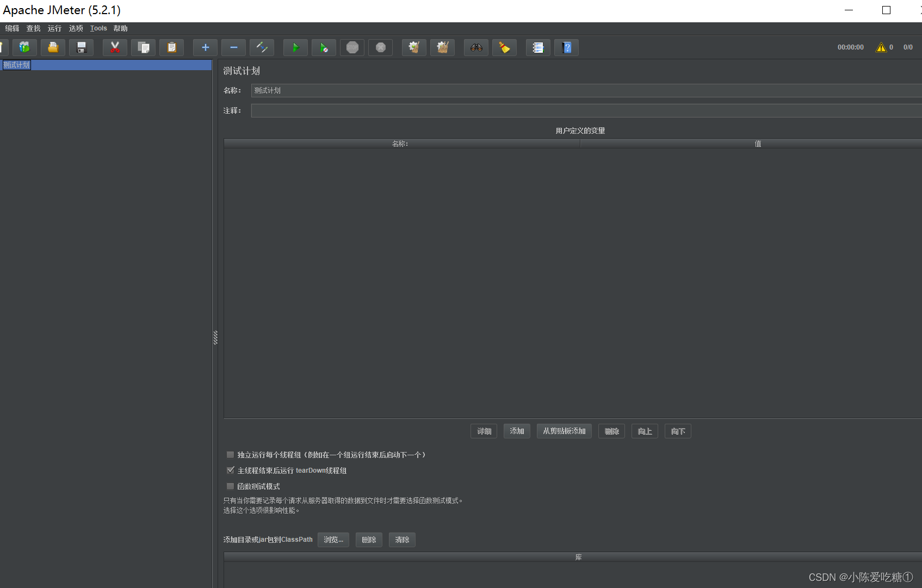Viewport: 922px width, 588px height.
Task: Clear results with single broom icon
Action: point(414,48)
